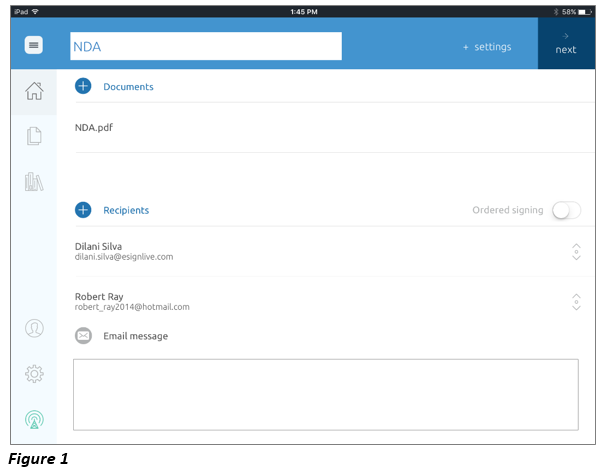Viewport: 608px width, 471px height.
Task: Tap the green broadcast antenna icon
Action: pos(34,419)
